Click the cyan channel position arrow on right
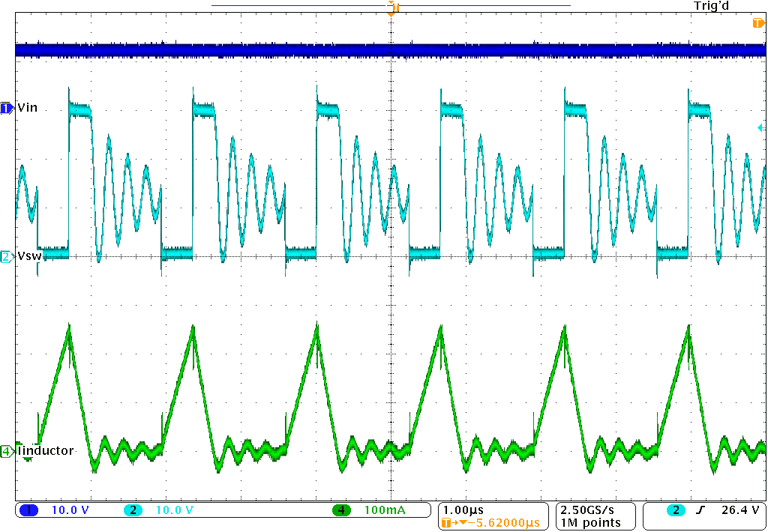Screen dimensions: 768x532 coord(761,129)
